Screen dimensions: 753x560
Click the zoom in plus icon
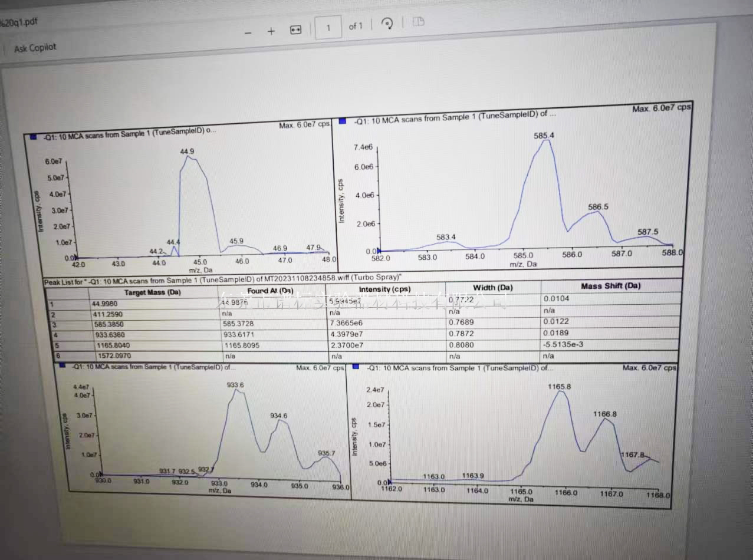[271, 31]
